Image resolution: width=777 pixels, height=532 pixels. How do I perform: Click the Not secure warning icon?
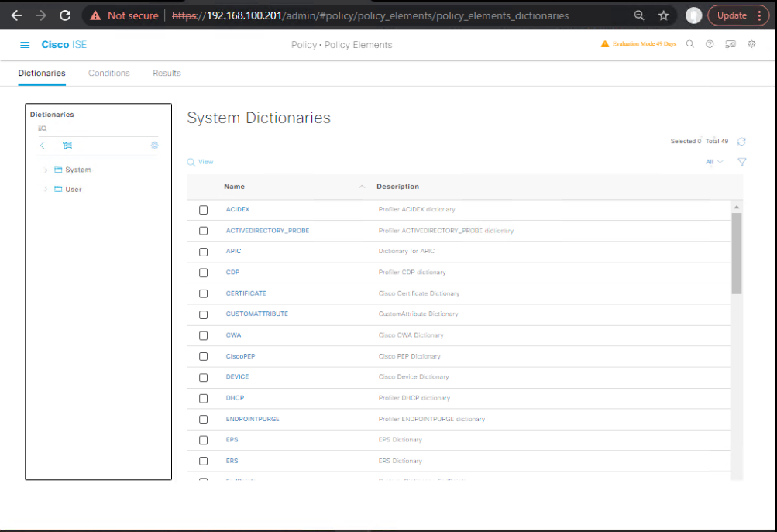95,15
